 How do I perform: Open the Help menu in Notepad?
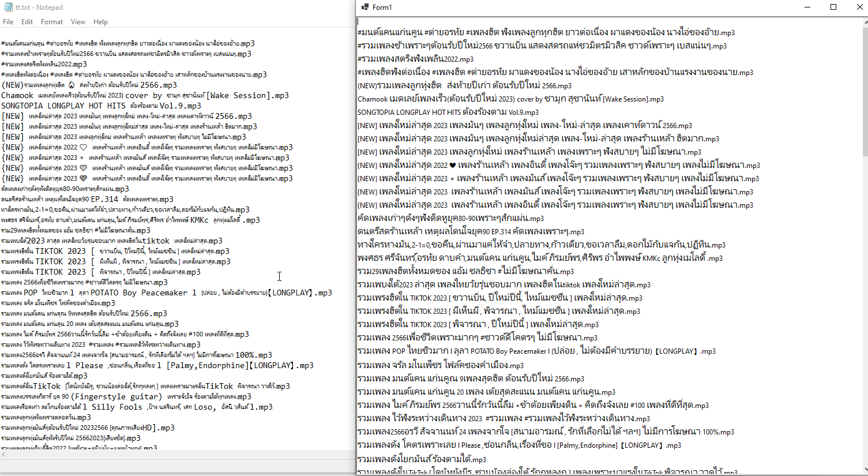(100, 22)
